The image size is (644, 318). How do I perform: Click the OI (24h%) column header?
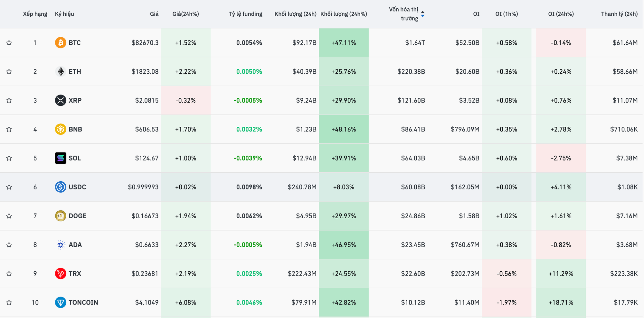pyautogui.click(x=561, y=14)
